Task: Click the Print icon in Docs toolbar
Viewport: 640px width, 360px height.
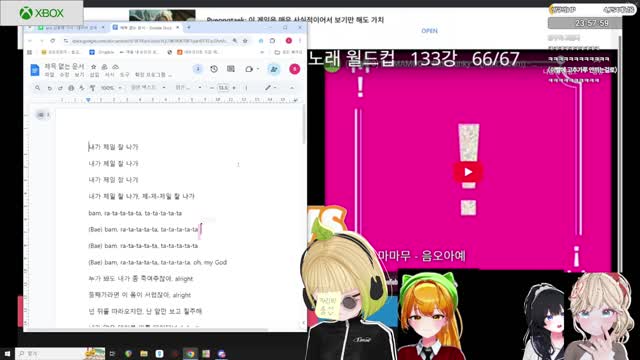Action: click(x=71, y=88)
